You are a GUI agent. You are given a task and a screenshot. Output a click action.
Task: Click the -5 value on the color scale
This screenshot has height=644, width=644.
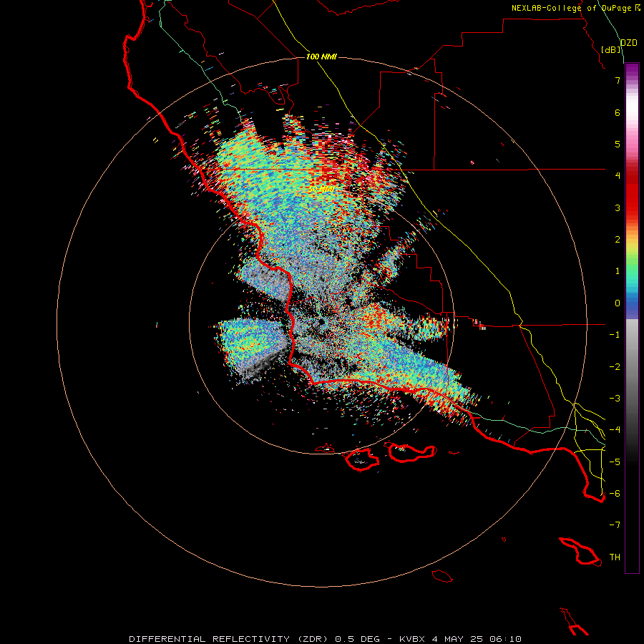click(615, 462)
